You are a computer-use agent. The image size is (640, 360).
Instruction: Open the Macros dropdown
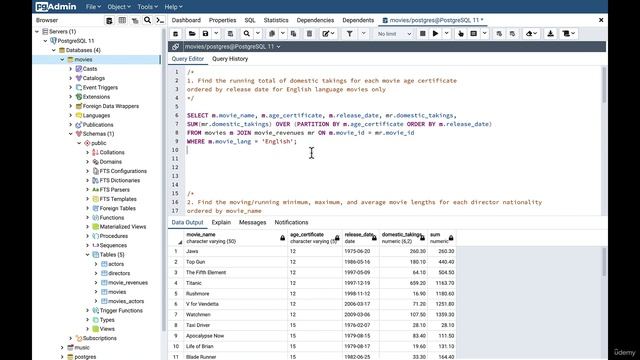click(569, 34)
